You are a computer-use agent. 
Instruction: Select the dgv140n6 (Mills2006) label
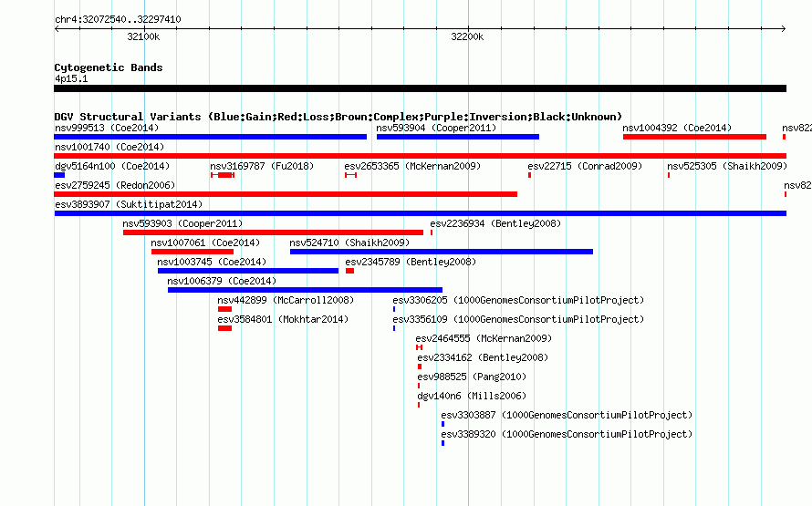tap(472, 396)
